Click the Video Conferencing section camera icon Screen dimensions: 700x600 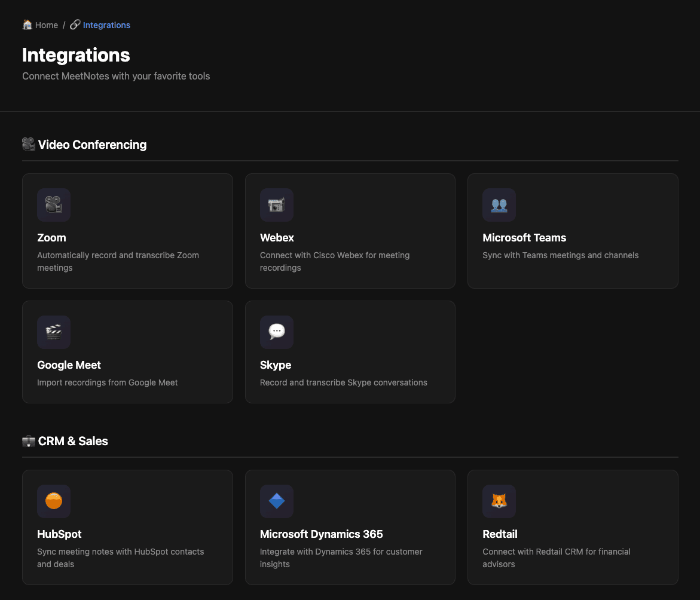pos(29,144)
